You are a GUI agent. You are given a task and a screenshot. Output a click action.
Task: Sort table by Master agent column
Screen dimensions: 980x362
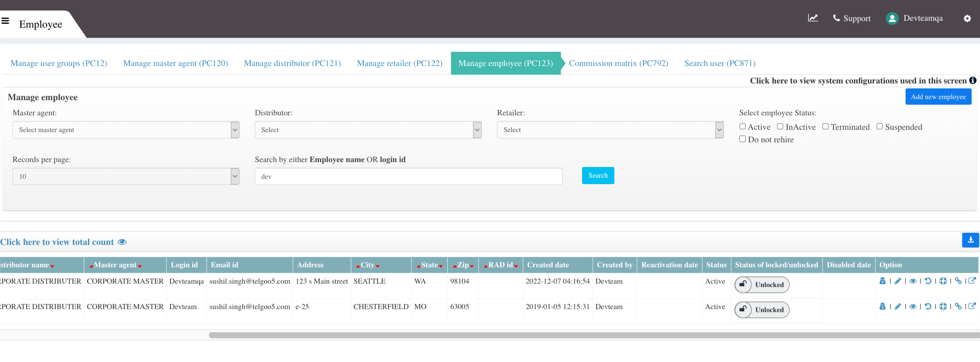115,265
